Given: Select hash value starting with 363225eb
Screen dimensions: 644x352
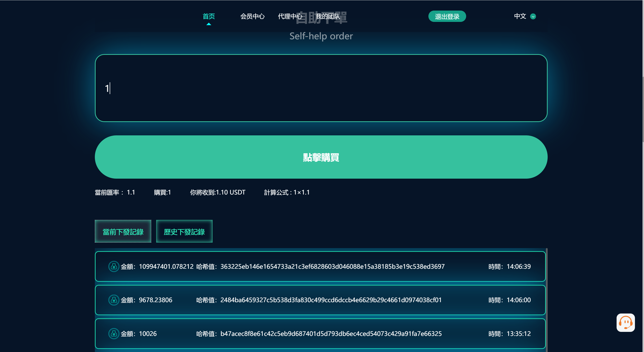Looking at the screenshot, I should (332, 266).
